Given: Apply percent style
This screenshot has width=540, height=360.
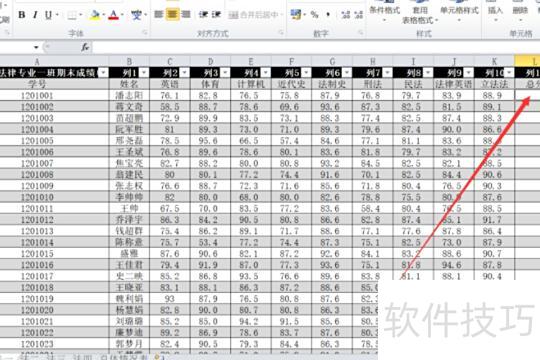Looking at the screenshot, I should pyautogui.click(x=314, y=14).
